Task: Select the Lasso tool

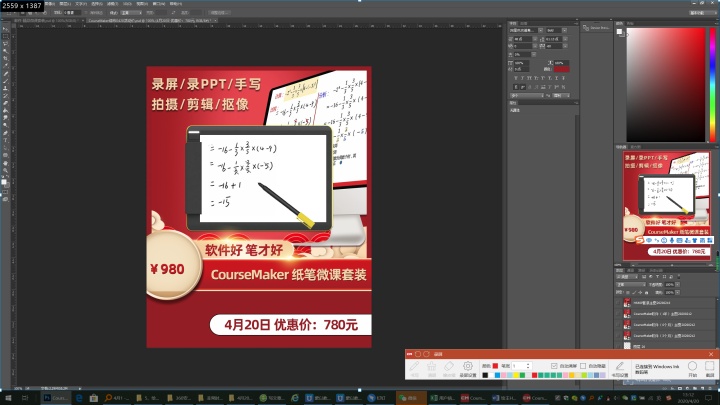Action: (x=6, y=43)
